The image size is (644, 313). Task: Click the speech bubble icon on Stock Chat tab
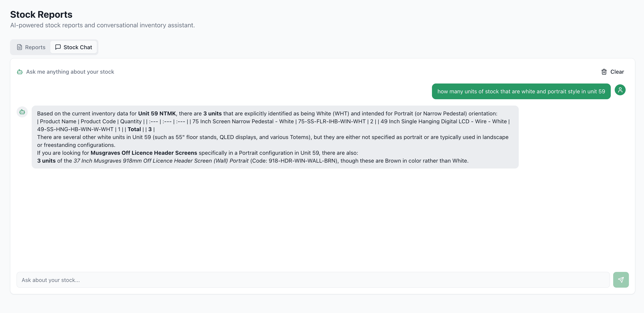click(58, 47)
